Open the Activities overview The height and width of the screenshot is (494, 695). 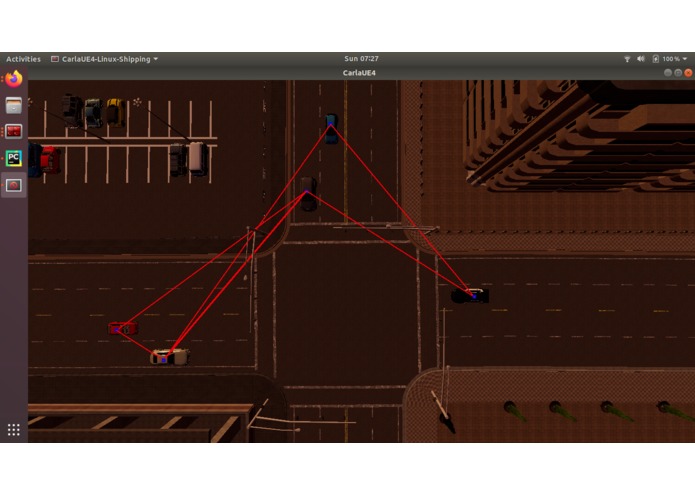[23, 59]
